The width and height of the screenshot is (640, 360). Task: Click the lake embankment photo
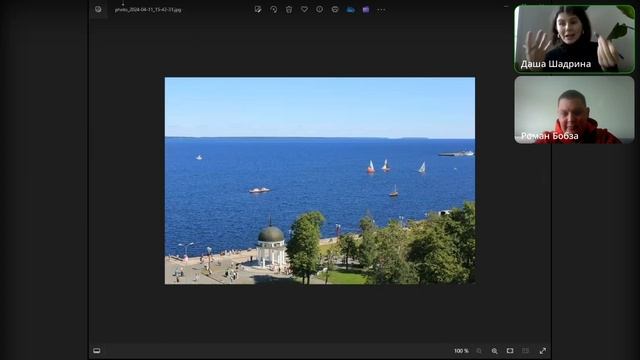[320, 180]
